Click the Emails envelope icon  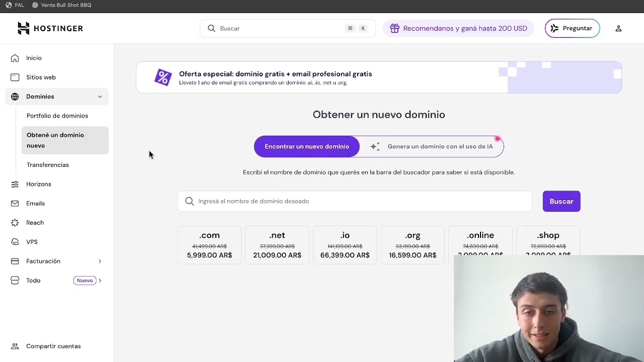15,204
